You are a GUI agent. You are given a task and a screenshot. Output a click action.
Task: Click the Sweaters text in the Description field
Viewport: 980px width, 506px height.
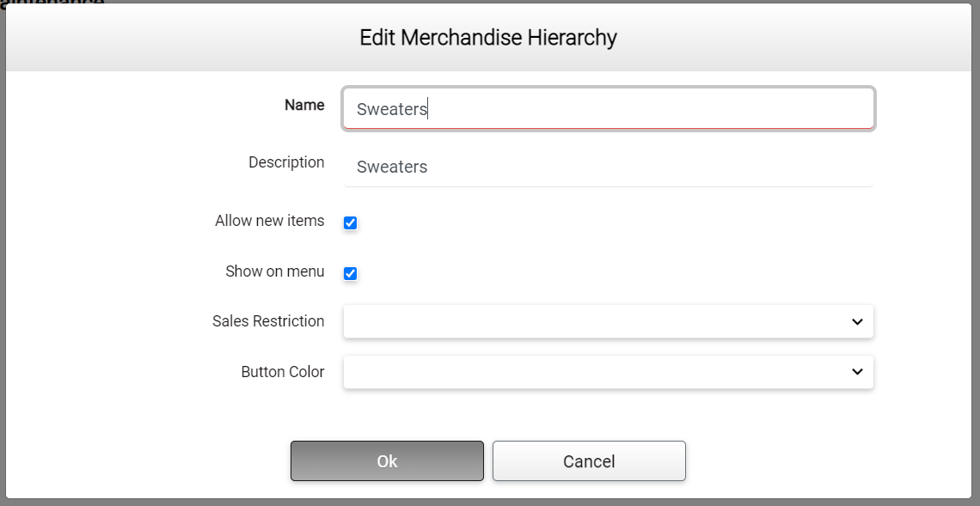tap(392, 167)
